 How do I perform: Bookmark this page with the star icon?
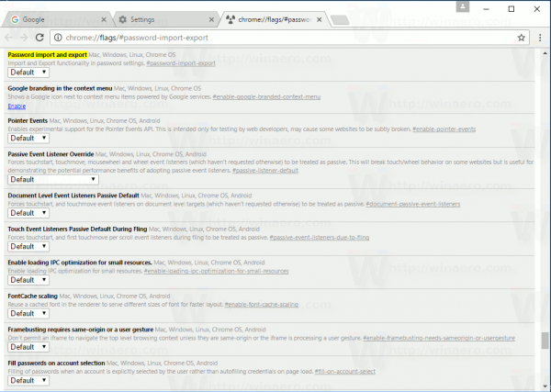521,38
